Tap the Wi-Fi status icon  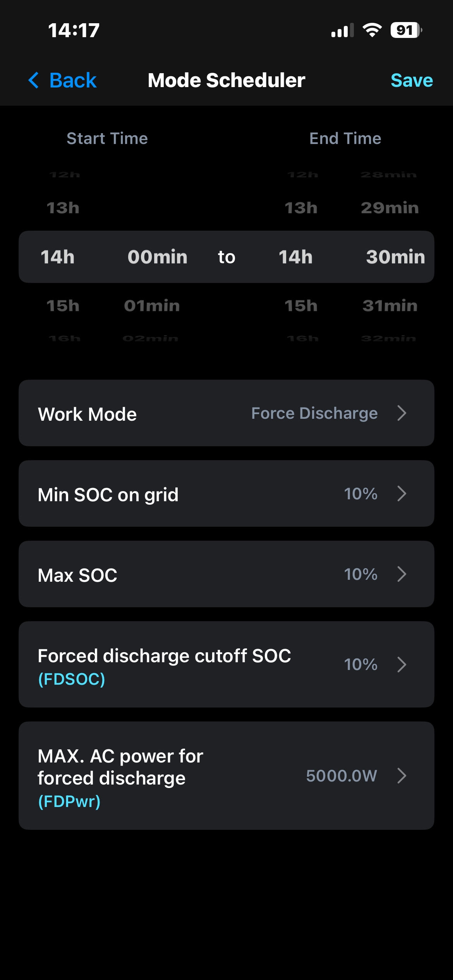372,30
